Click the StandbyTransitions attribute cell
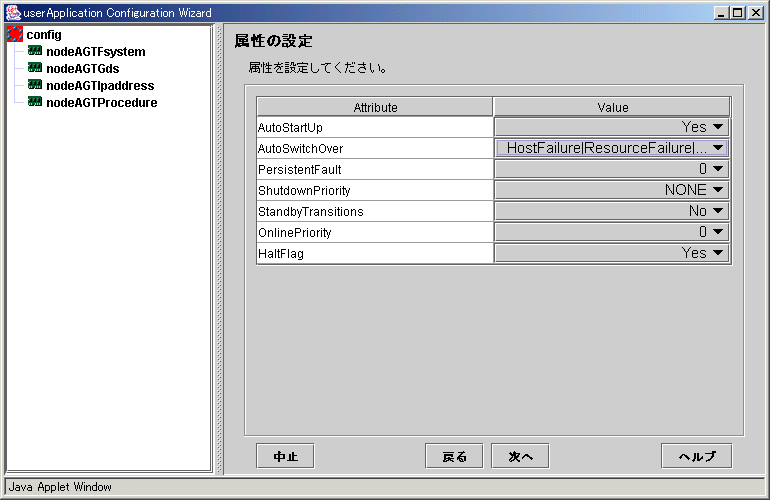 (375, 212)
